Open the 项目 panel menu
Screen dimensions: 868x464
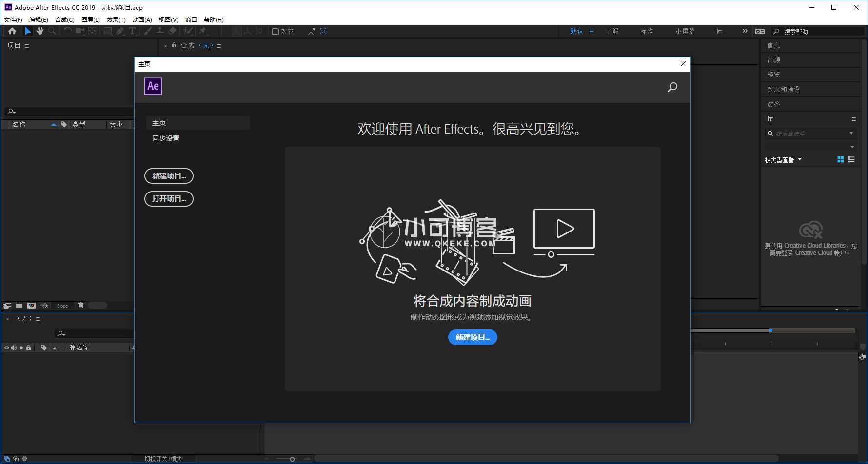(27, 46)
